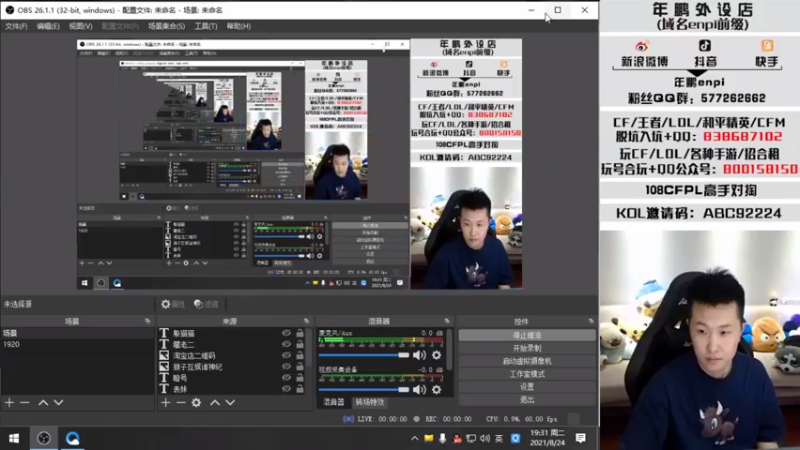Pop out the 控件 dock panel

coord(591,321)
